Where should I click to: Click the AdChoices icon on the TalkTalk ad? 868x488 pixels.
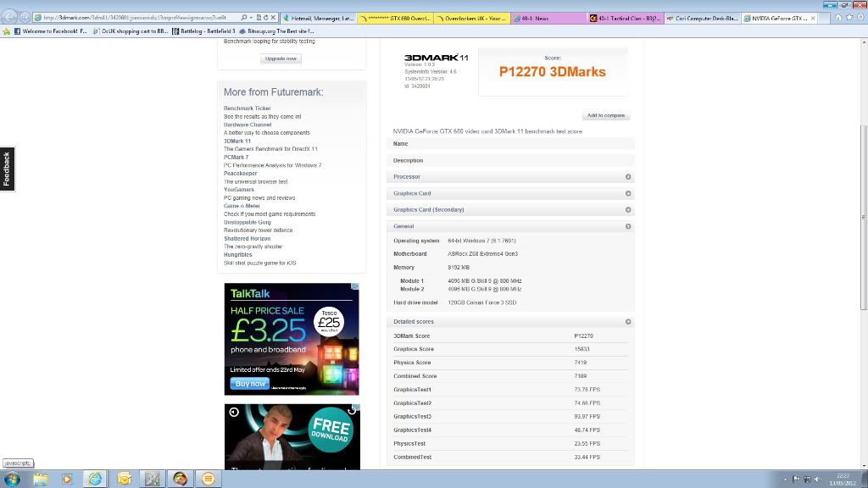(355, 286)
